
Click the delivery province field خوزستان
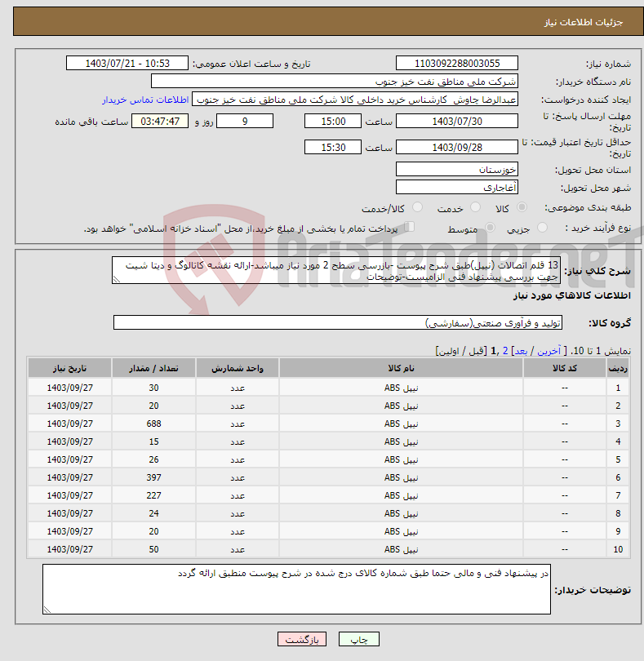click(x=457, y=170)
